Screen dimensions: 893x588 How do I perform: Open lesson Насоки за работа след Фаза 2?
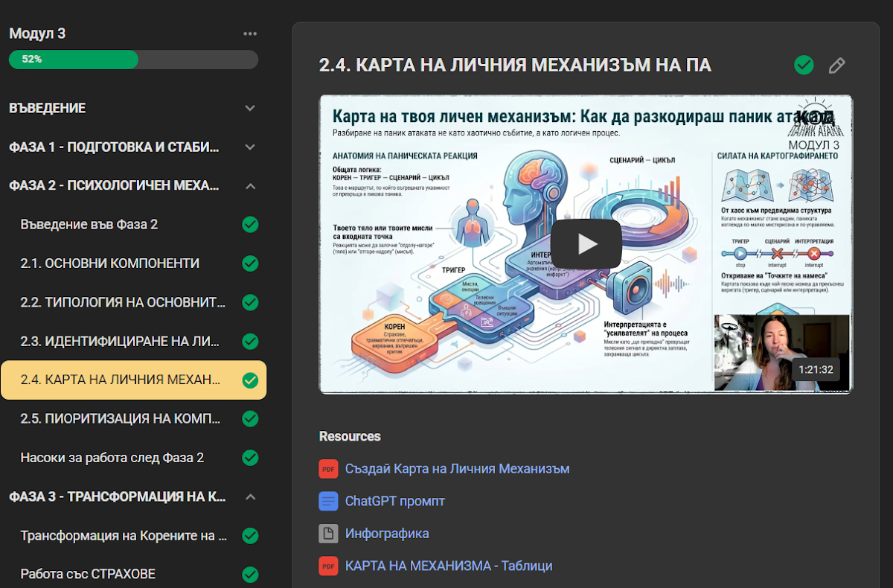click(112, 458)
